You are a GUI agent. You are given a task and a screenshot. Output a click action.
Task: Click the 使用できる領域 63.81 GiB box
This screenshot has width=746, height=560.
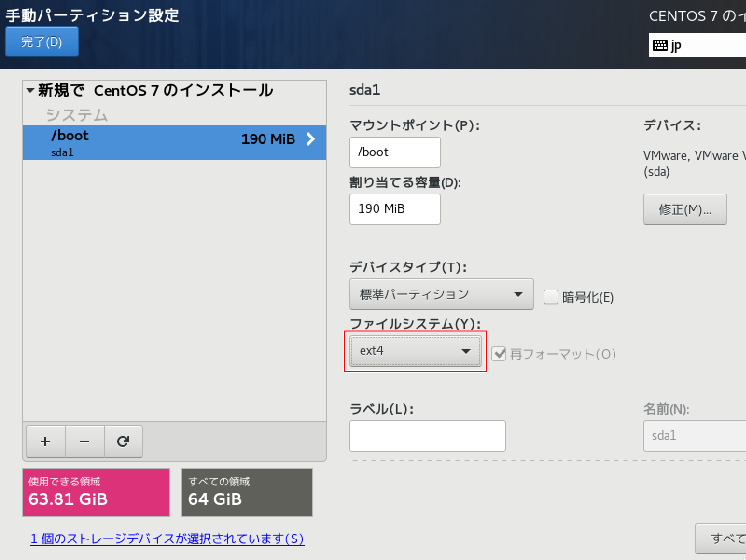coord(96,492)
